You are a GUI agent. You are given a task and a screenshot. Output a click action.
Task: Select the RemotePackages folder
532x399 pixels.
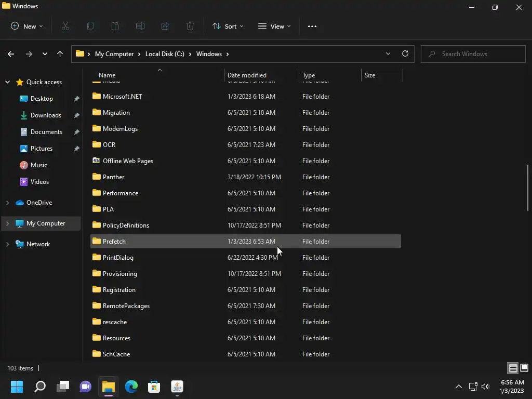click(246, 305)
